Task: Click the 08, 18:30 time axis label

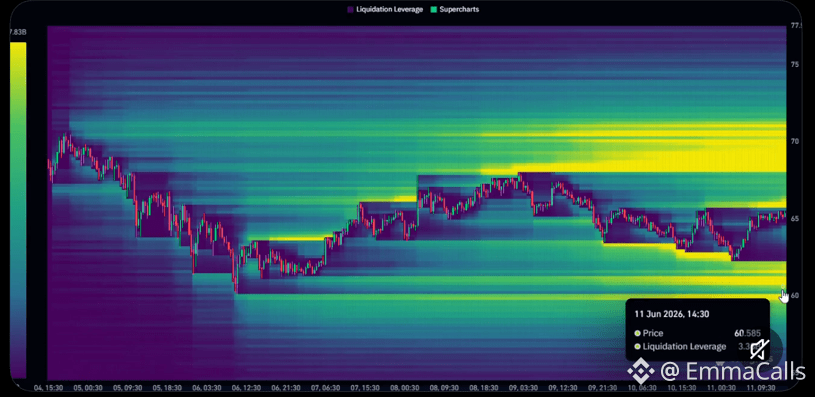Action: (484, 388)
